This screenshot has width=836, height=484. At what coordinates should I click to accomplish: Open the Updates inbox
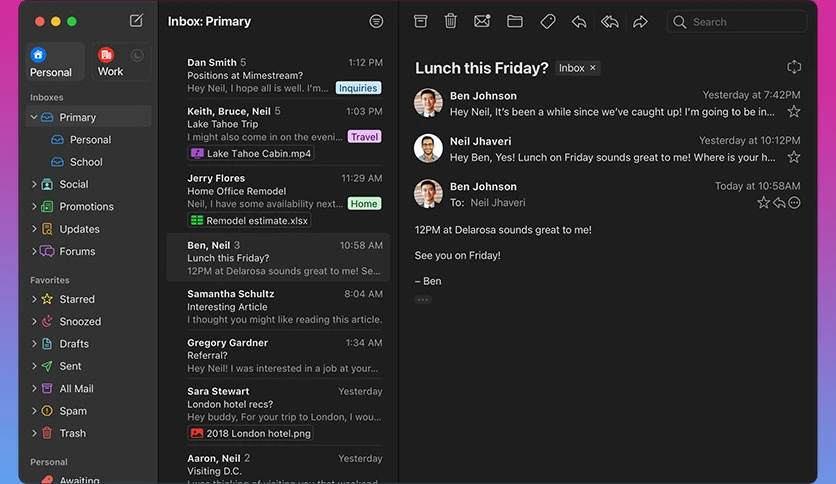tap(89, 229)
